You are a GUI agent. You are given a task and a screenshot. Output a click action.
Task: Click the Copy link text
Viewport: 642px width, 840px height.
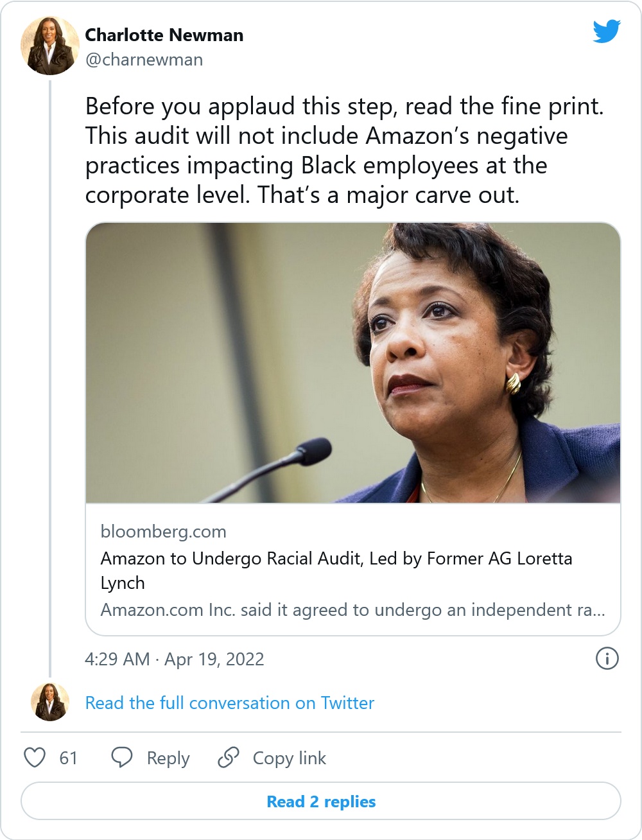(x=290, y=758)
